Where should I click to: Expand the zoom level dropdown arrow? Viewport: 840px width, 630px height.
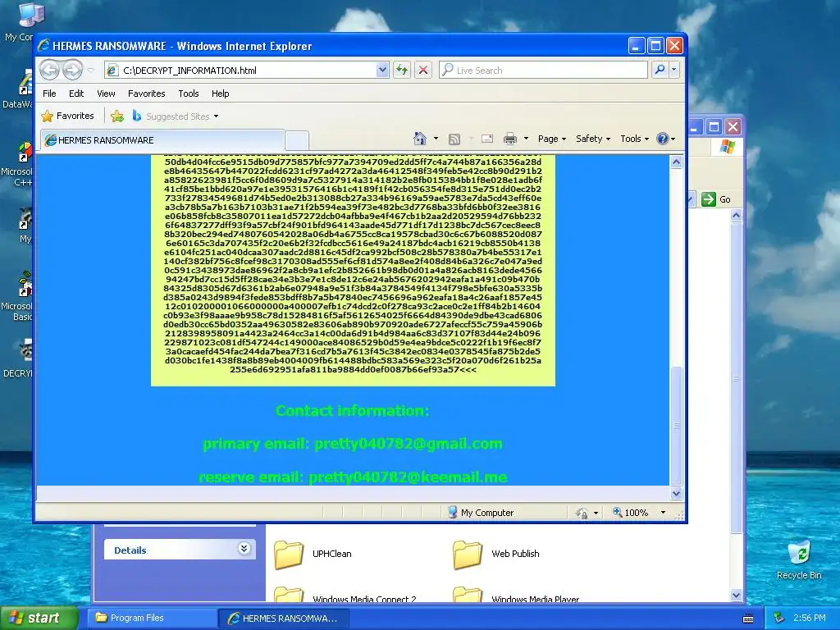tap(663, 513)
